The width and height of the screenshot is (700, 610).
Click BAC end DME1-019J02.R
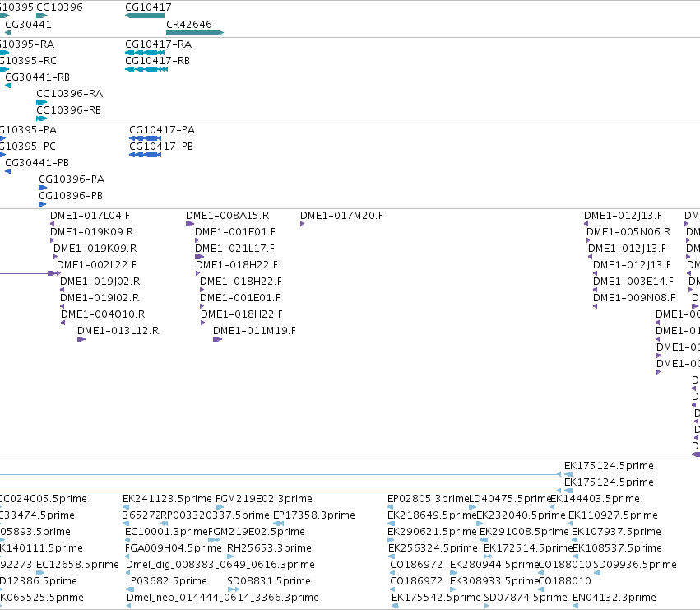pyautogui.click(x=100, y=282)
